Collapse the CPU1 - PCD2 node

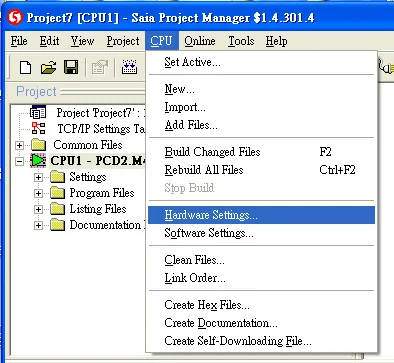19,161
